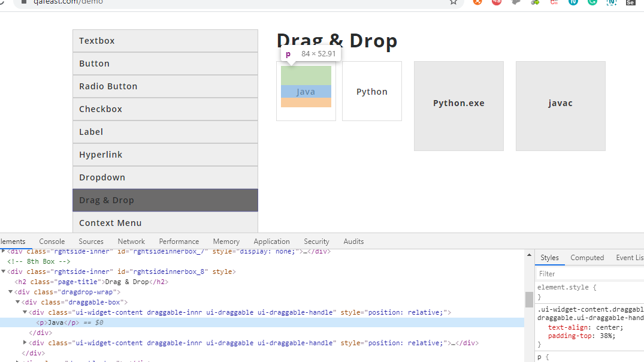The image size is (644, 362).
Task: Switch to the Console tab
Action: [x=52, y=242]
